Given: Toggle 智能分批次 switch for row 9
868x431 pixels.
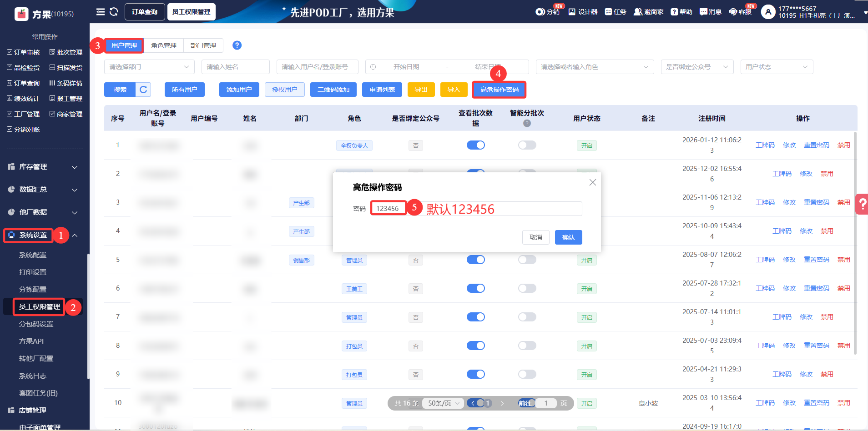Looking at the screenshot, I should click(527, 374).
